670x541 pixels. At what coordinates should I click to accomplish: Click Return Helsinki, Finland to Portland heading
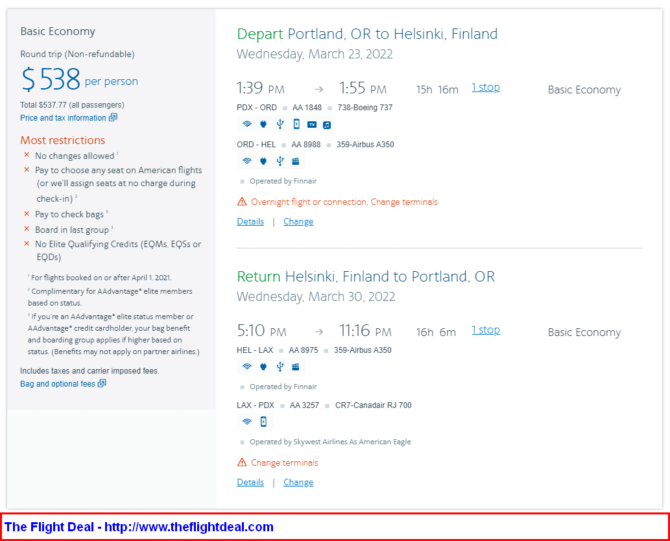pyautogui.click(x=366, y=276)
